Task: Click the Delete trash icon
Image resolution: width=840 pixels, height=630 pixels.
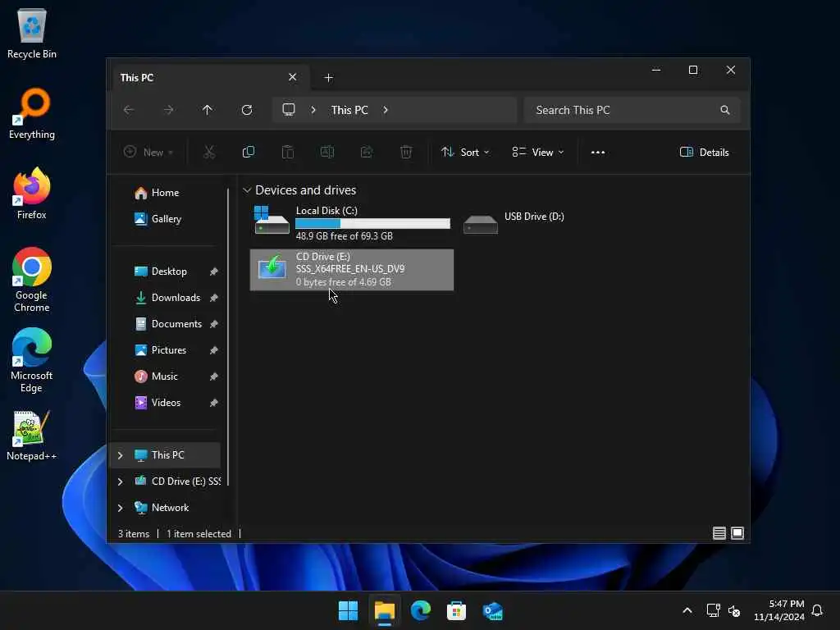Action: [406, 152]
